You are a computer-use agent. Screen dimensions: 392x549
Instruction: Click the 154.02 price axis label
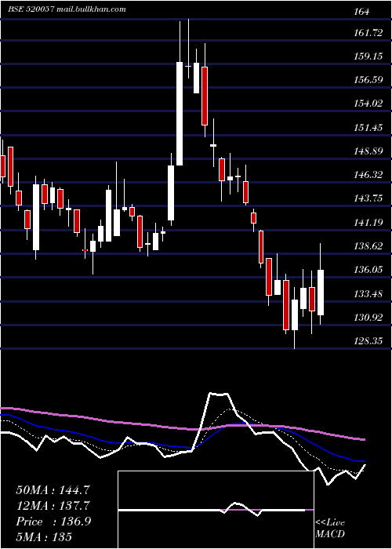[x=368, y=104]
